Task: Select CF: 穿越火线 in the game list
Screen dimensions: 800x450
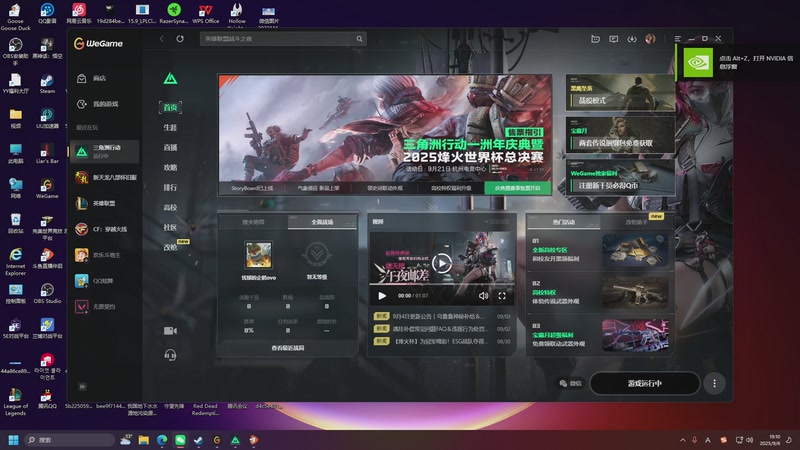Action: [x=104, y=229]
